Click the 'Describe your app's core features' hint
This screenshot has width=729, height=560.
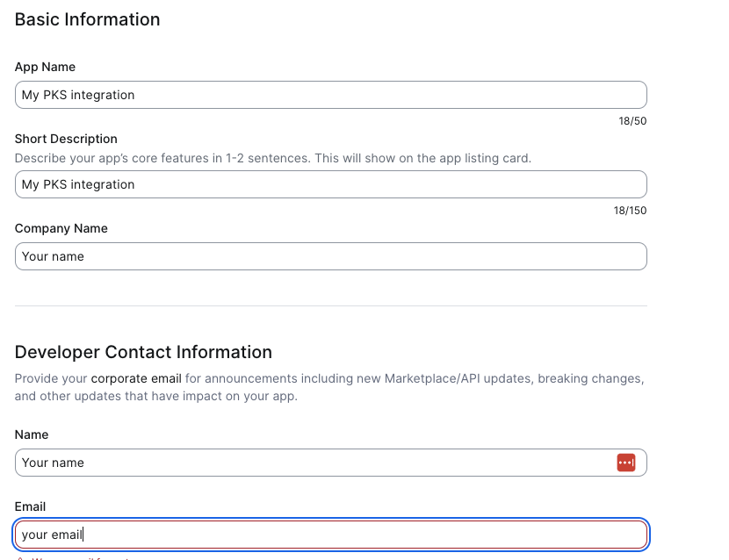[272, 159]
